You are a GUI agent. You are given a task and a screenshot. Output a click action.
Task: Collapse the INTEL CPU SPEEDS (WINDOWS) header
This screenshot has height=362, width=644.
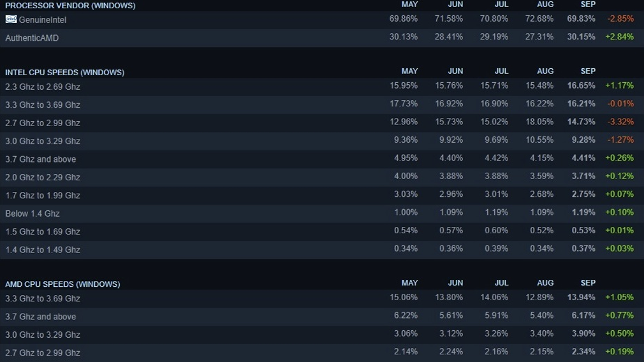click(x=65, y=72)
